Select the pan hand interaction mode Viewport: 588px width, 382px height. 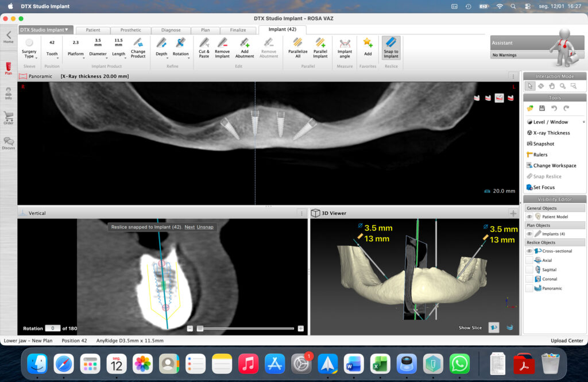tap(552, 86)
